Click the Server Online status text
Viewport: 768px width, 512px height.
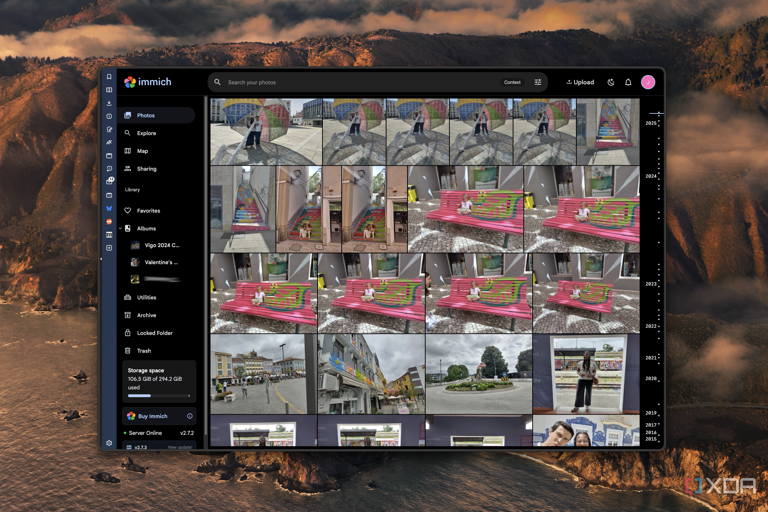(145, 433)
